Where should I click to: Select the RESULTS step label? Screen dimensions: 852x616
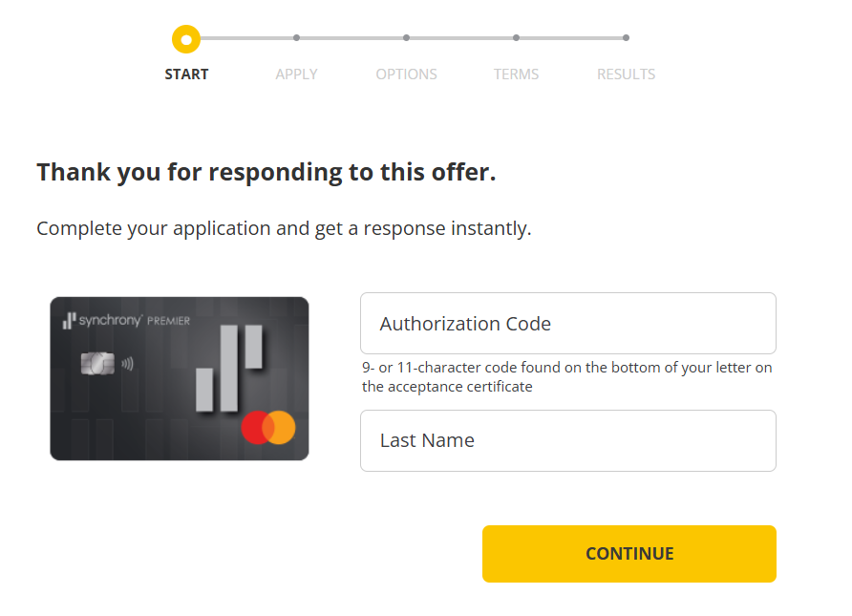626,74
